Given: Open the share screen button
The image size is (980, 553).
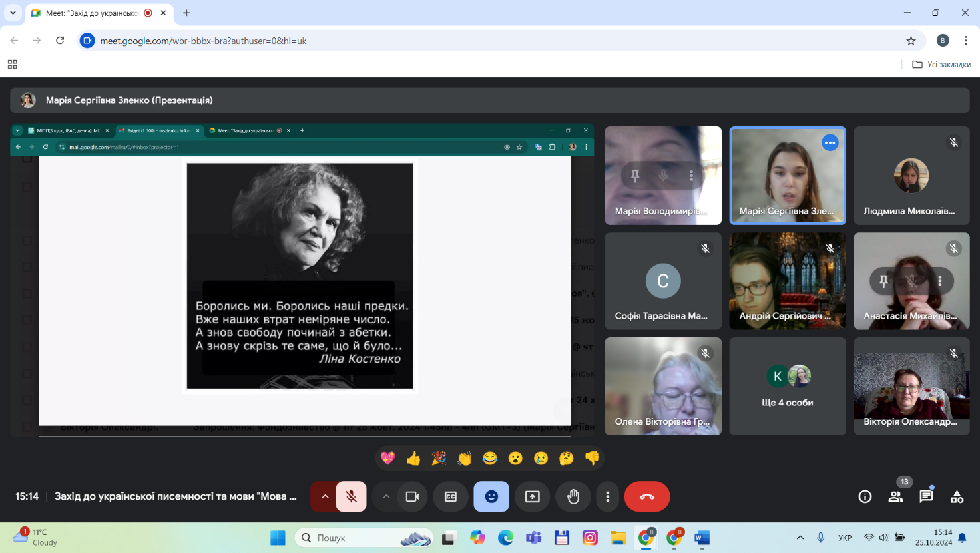Looking at the screenshot, I should [533, 496].
